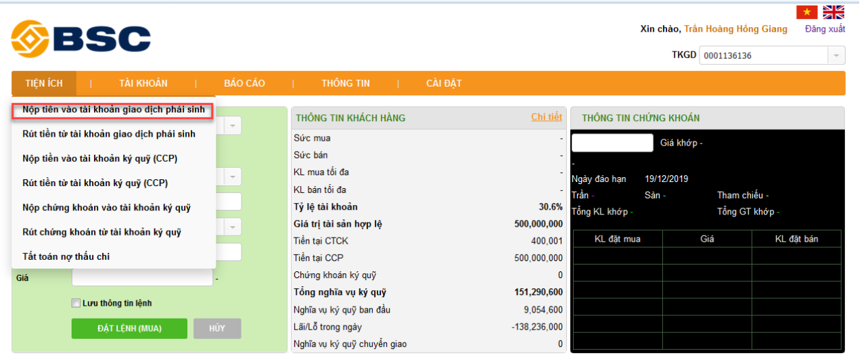Choose Nộp tiền vào tài khoản giao dịch phái sinh
This screenshot has height=362, width=868.
coord(113,110)
